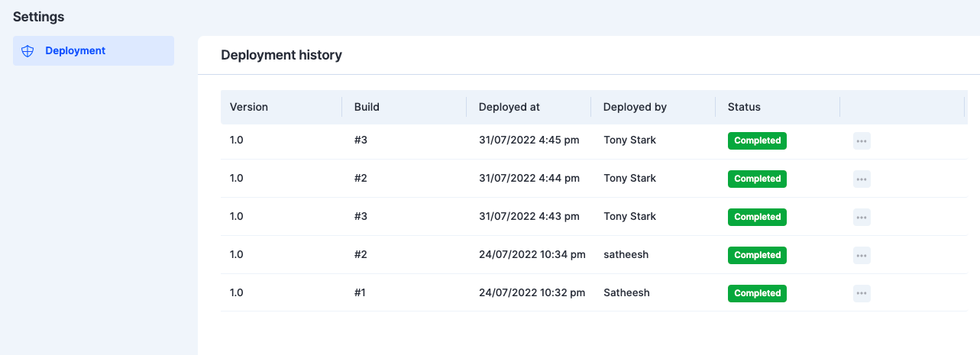Open the ellipsis menu for the 10:32 pm deployment
The image size is (980, 355).
[862, 293]
